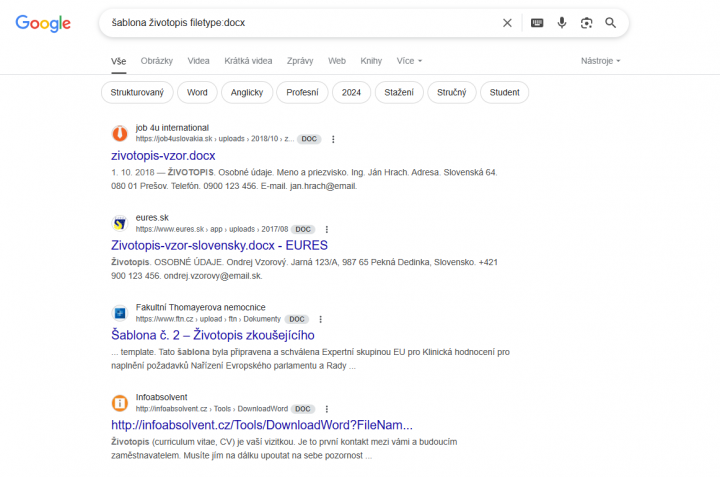The image size is (720, 477).
Task: Open job 4u international site favicon
Action: click(x=120, y=133)
